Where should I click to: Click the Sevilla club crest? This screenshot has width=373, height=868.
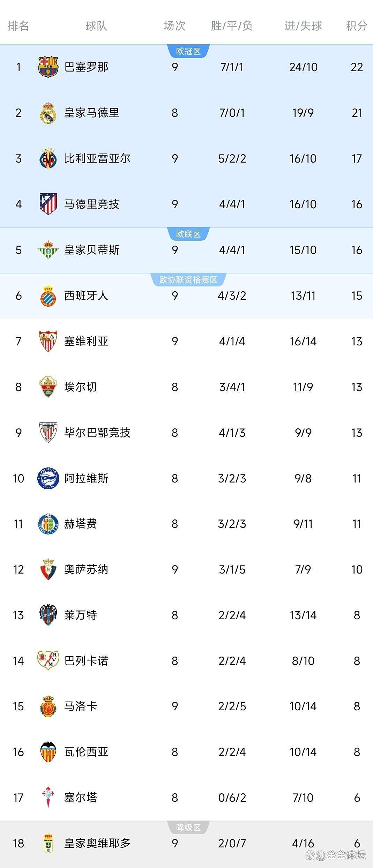point(48,341)
